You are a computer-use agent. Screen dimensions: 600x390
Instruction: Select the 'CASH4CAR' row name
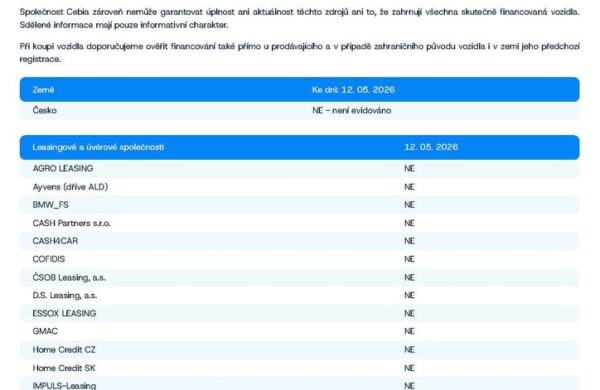[x=55, y=241]
